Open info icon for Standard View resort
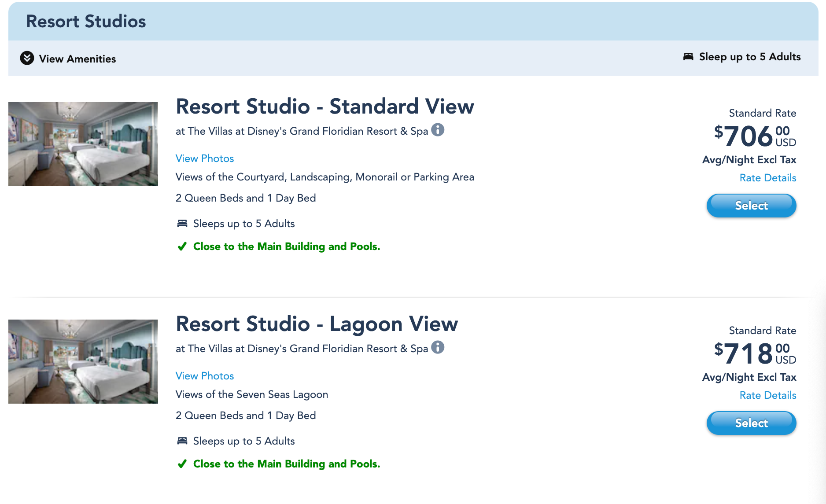Image resolution: width=826 pixels, height=504 pixels. pyautogui.click(x=438, y=130)
